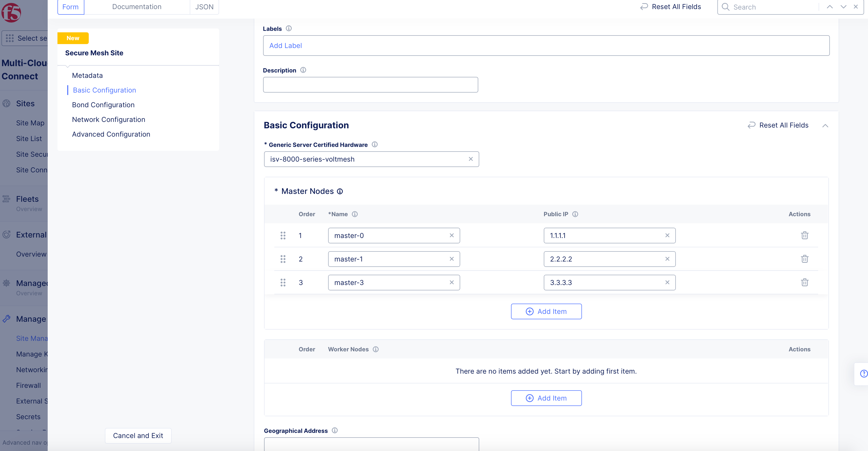This screenshot has height=451, width=868.
Task: Add Item under Worker Nodes
Action: pyautogui.click(x=546, y=398)
